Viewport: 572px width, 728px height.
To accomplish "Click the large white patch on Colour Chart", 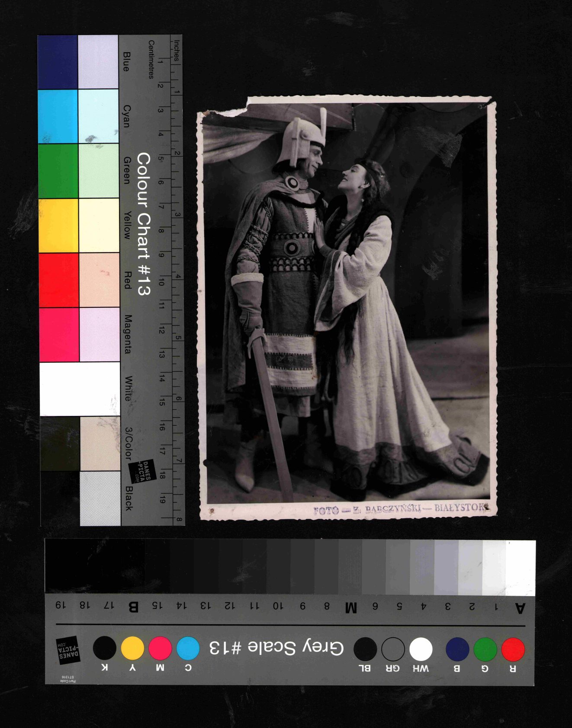I will [x=80, y=389].
